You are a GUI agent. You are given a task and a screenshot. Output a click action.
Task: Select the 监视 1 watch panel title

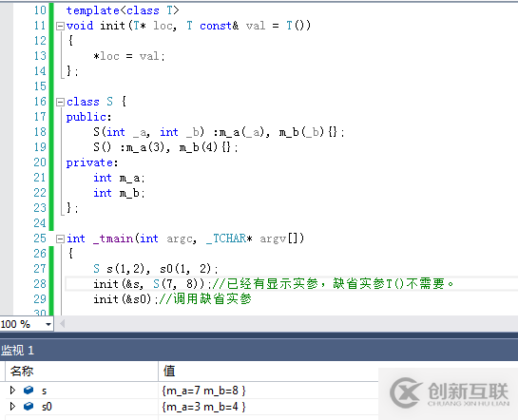pyautogui.click(x=17, y=351)
